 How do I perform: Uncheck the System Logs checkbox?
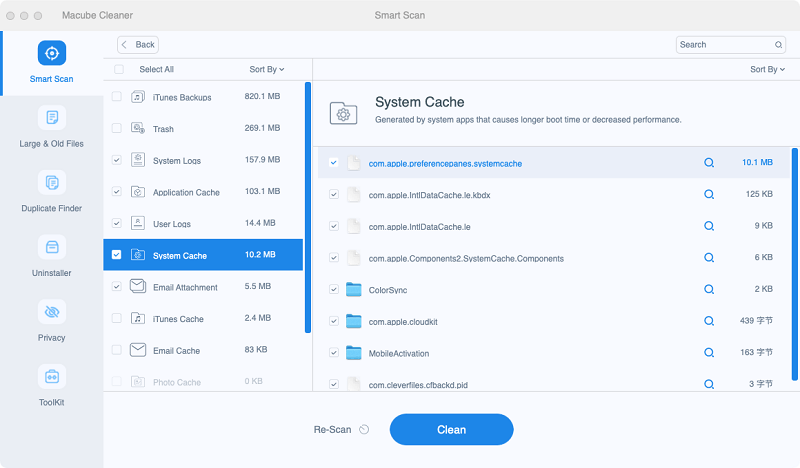pos(117,160)
